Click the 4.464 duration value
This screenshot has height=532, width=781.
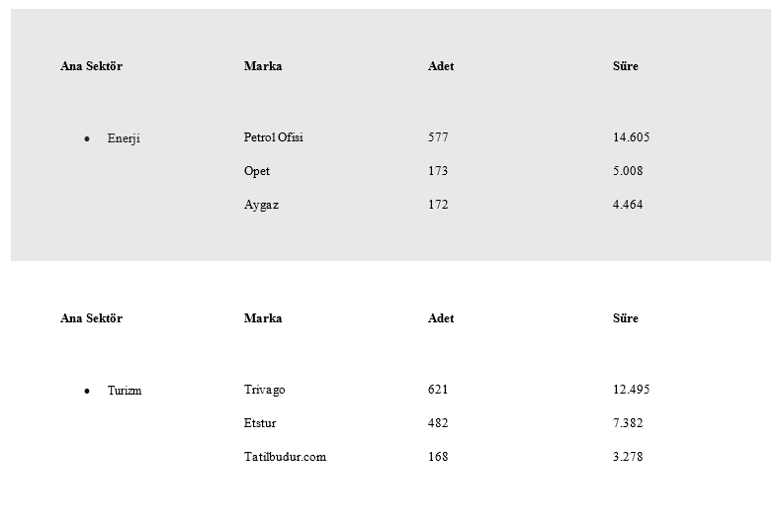coord(628,205)
